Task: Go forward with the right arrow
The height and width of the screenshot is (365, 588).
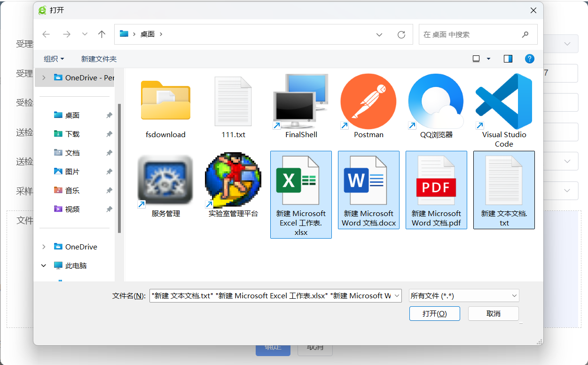Action: [66, 34]
